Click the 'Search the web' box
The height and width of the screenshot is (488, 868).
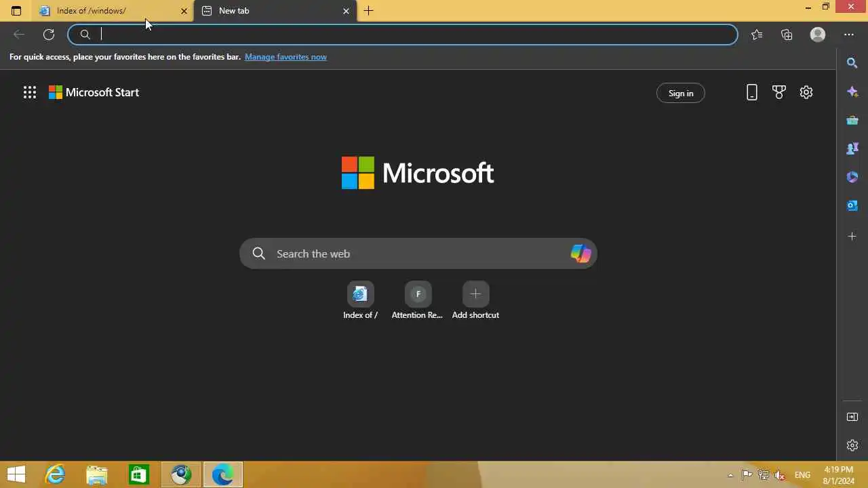pos(418,253)
